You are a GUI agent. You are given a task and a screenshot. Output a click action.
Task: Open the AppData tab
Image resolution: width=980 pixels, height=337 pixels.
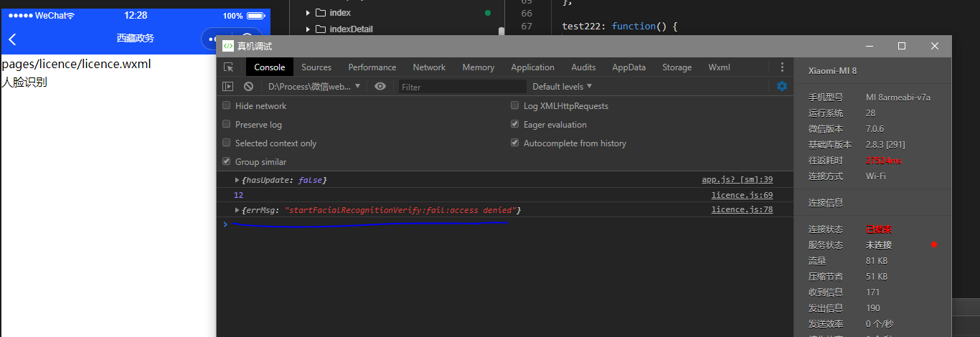(x=628, y=67)
